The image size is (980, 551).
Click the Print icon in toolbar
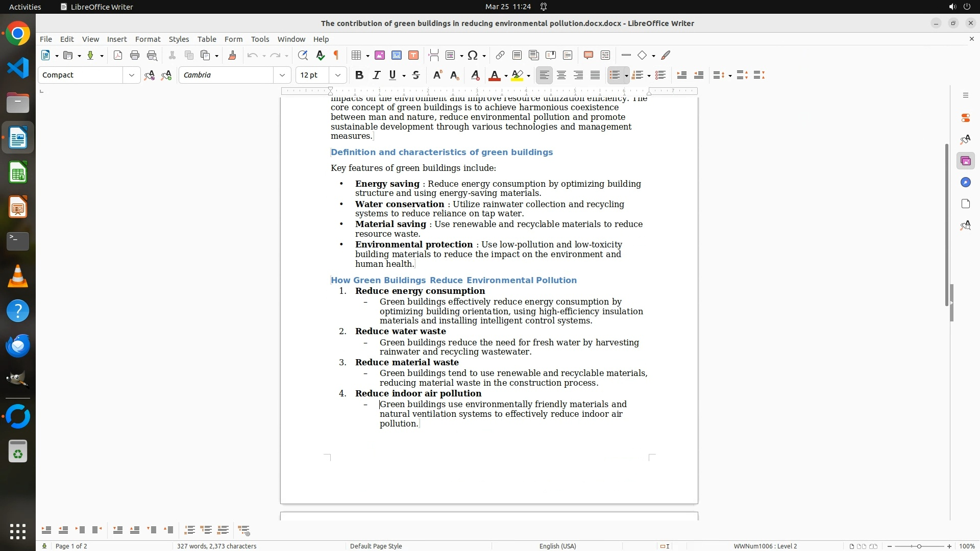[x=135, y=56]
